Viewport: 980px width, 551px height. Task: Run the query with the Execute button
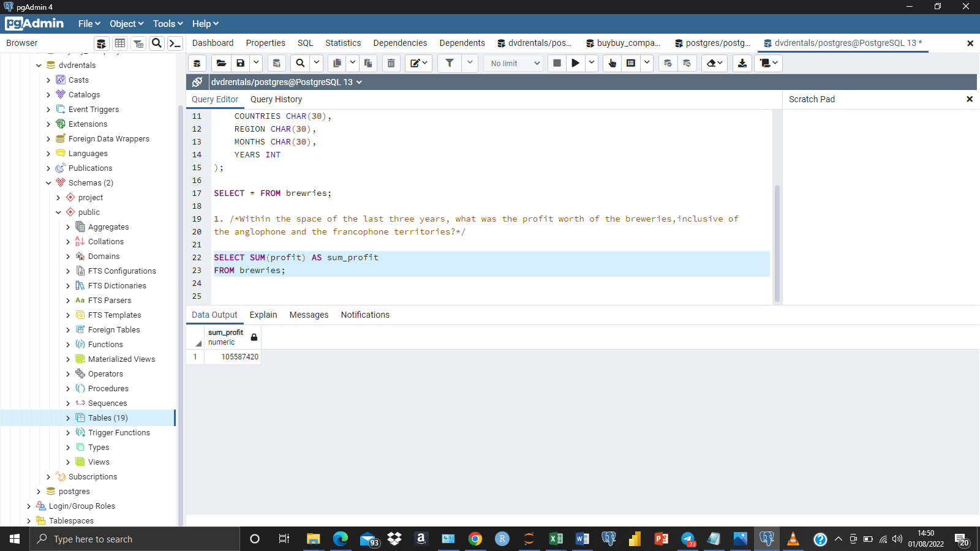(575, 63)
